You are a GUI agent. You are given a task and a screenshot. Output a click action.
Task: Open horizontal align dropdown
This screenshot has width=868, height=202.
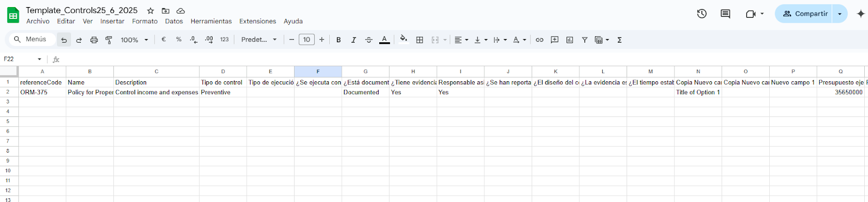pyautogui.click(x=461, y=40)
